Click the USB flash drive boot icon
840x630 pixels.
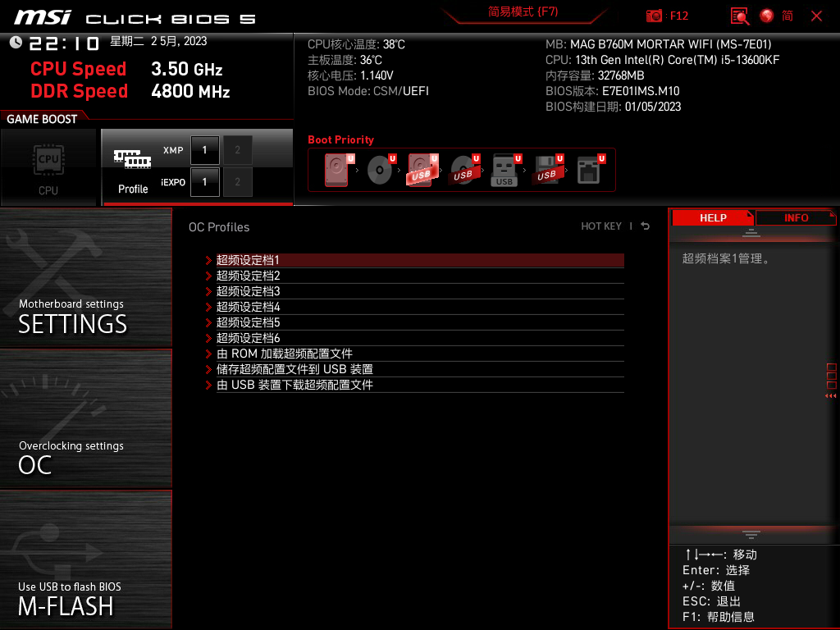pyautogui.click(x=504, y=168)
